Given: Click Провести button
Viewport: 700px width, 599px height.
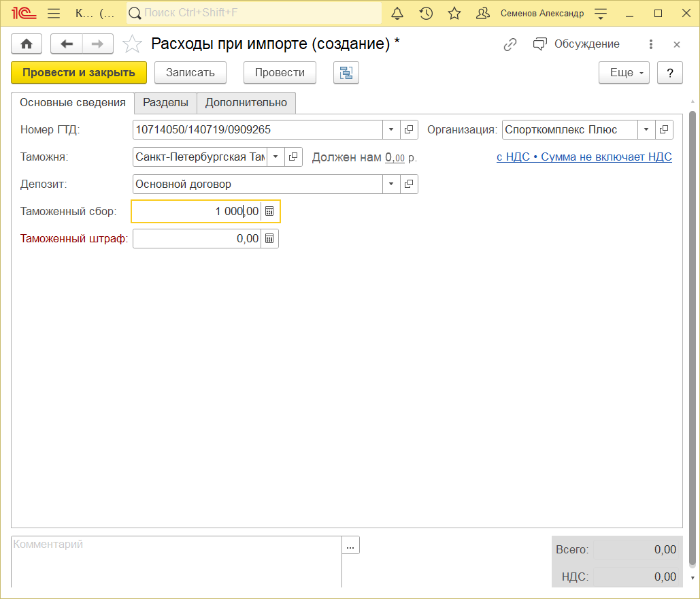Looking at the screenshot, I should tap(280, 73).
